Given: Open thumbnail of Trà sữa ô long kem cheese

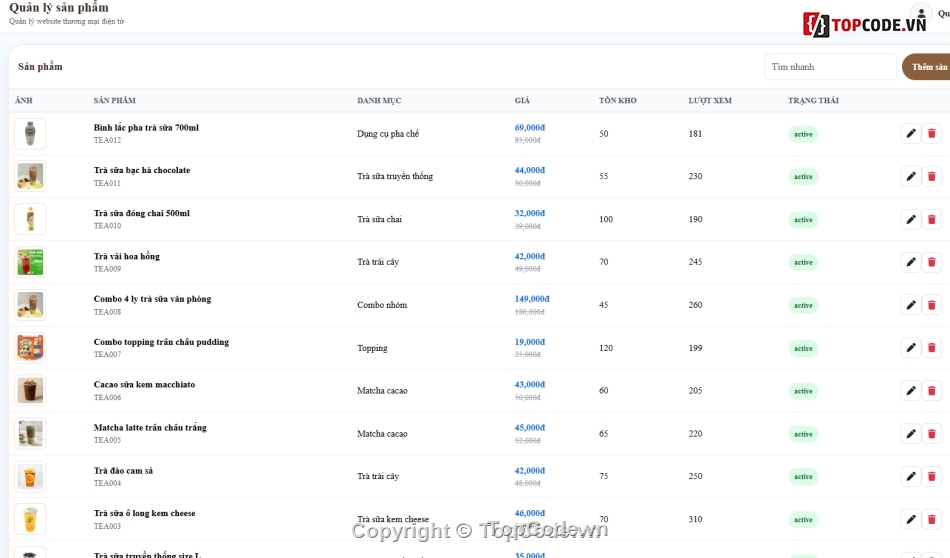Looking at the screenshot, I should tap(30, 519).
